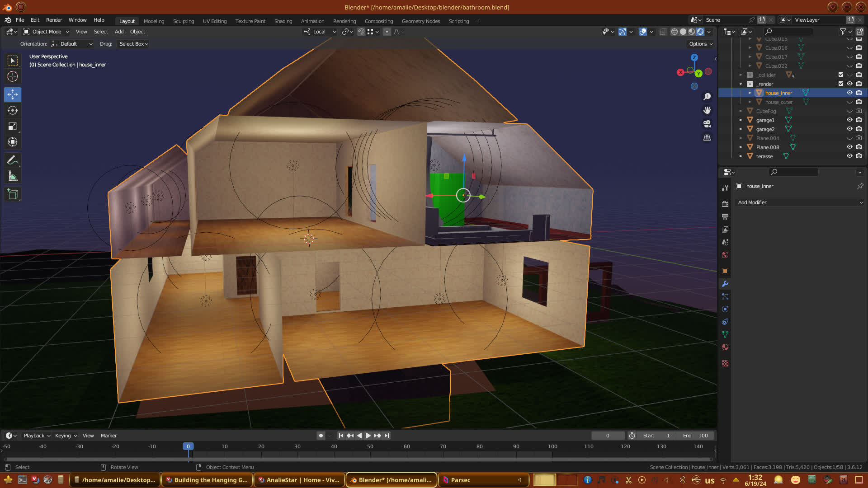
Task: Switch to the Shading workspace tab
Action: pos(283,21)
